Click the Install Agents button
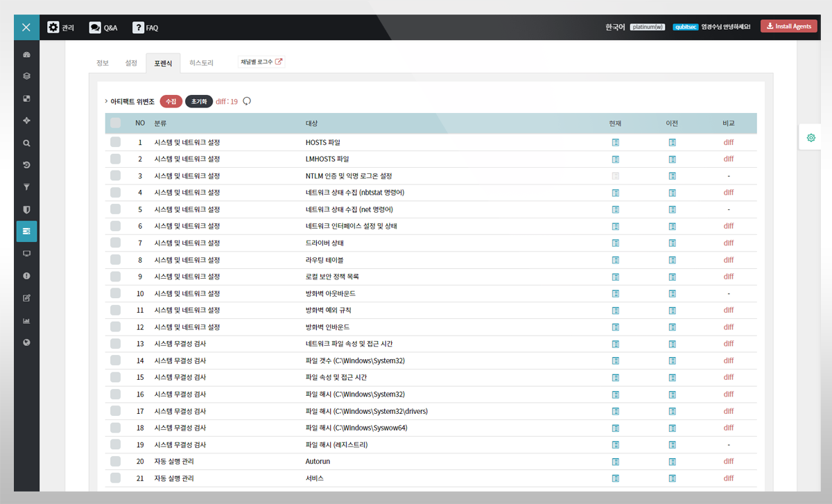This screenshot has height=504, width=832. pos(788,26)
